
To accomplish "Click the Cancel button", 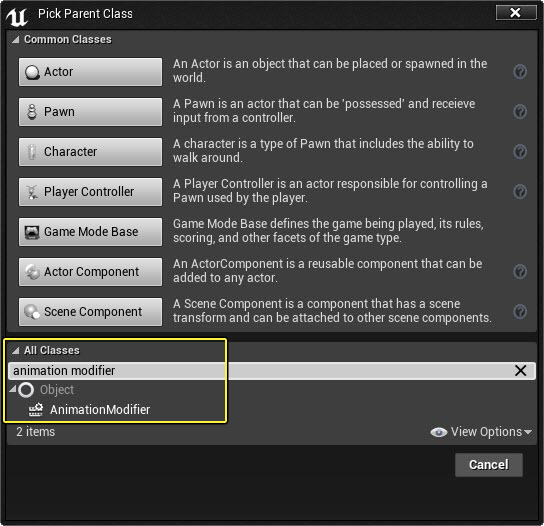I will [x=488, y=465].
